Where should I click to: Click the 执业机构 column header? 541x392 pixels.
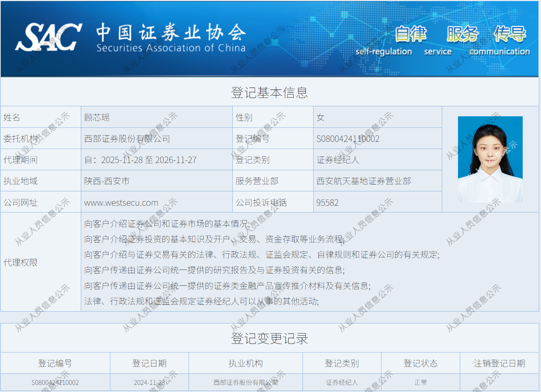[245, 363]
